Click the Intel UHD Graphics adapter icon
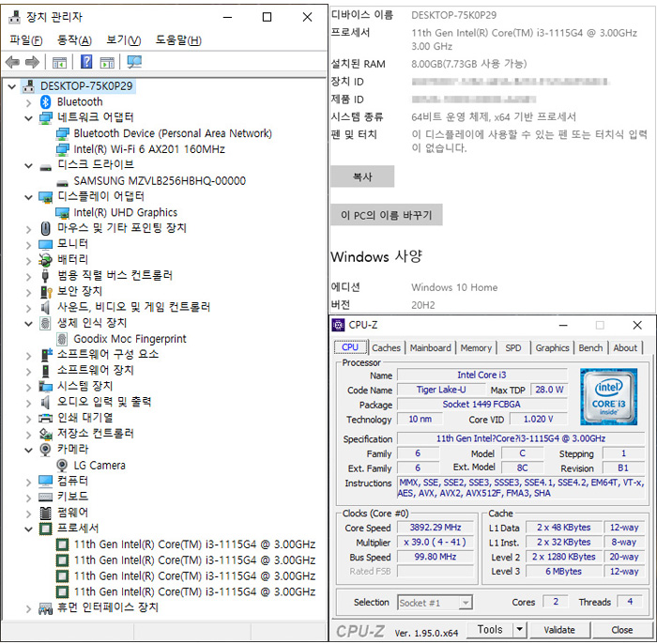Image resolution: width=657 pixels, height=644 pixels. (x=63, y=213)
